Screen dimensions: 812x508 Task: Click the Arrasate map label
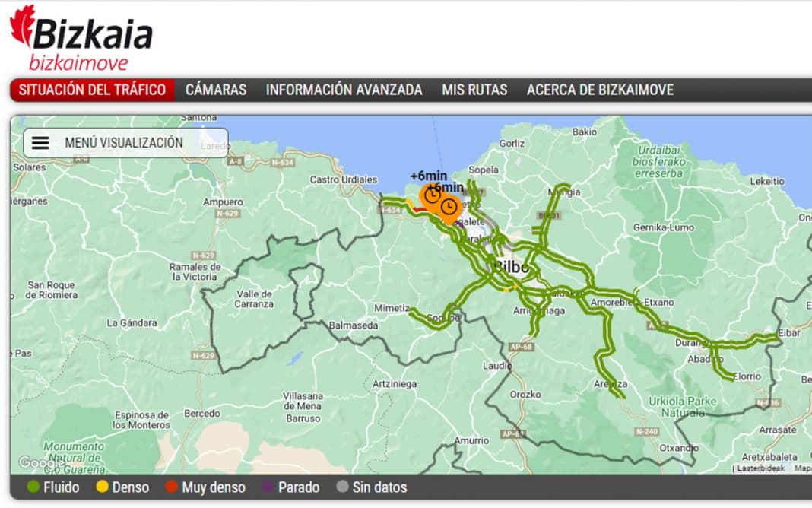pos(777,430)
